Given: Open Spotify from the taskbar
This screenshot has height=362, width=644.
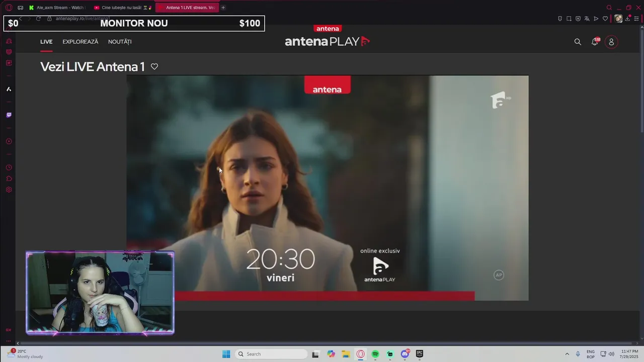Looking at the screenshot, I should [x=375, y=354].
